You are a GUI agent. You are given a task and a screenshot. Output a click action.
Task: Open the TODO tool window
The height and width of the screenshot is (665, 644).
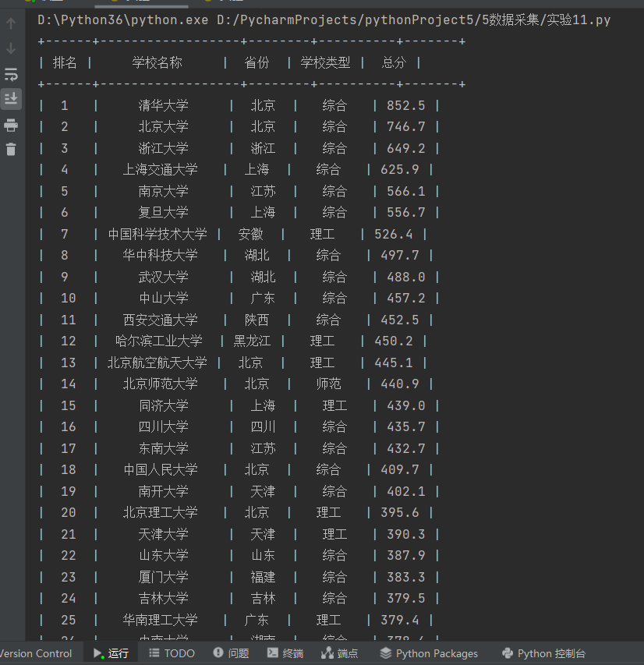pyautogui.click(x=172, y=653)
